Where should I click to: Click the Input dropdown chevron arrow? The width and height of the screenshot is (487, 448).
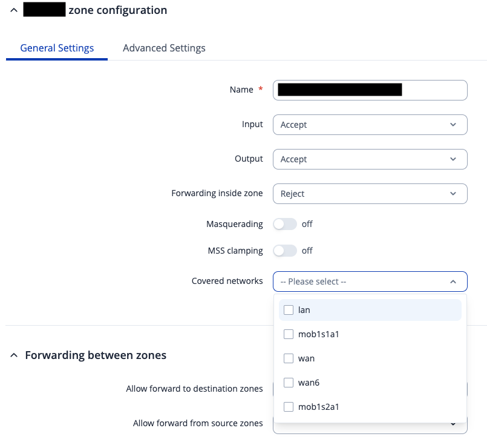coord(453,125)
